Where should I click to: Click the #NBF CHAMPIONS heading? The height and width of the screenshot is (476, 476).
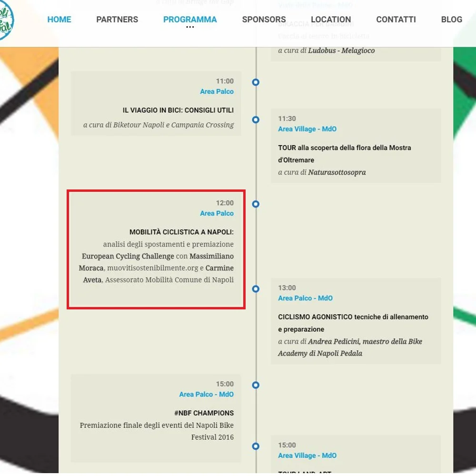[204, 413]
